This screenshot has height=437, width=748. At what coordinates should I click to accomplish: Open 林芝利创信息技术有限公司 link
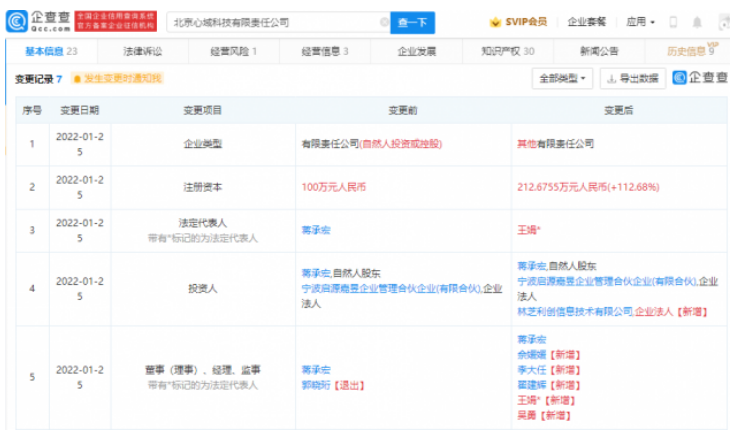pyautogui.click(x=575, y=312)
